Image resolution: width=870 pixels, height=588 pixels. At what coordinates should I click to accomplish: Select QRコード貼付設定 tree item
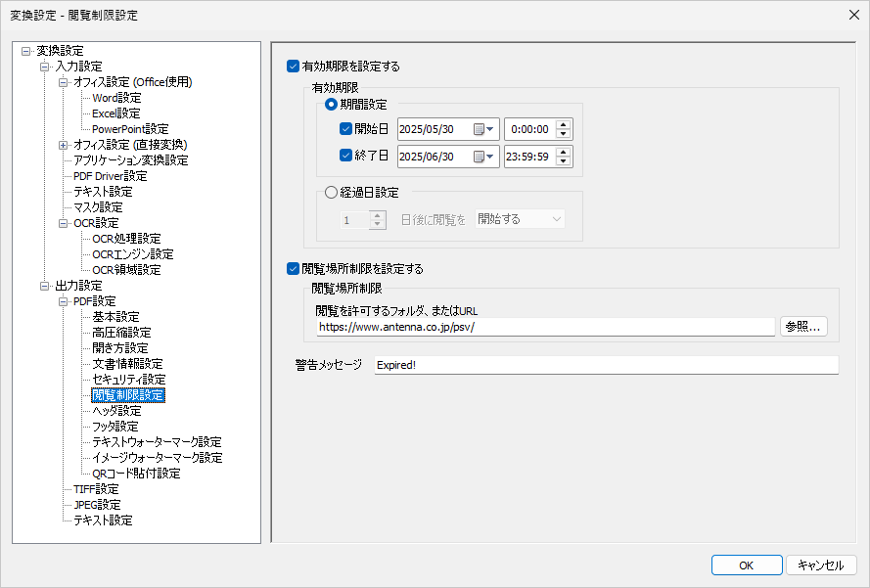[x=136, y=474]
